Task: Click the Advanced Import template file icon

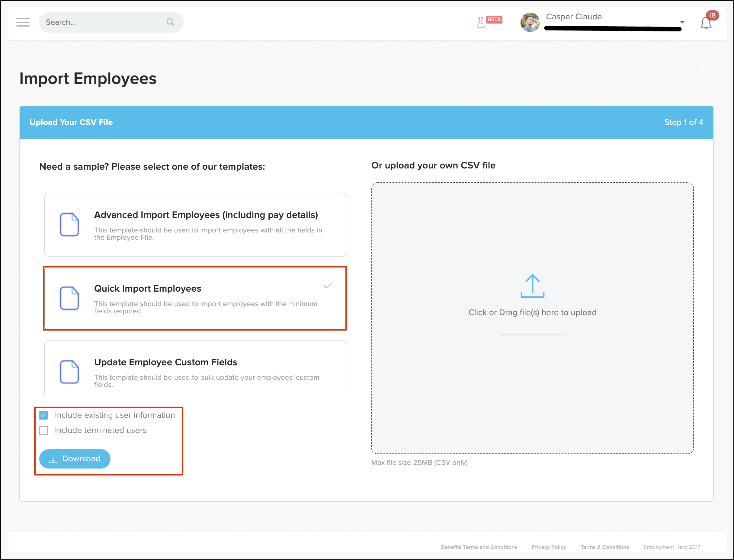Action: pos(69,225)
